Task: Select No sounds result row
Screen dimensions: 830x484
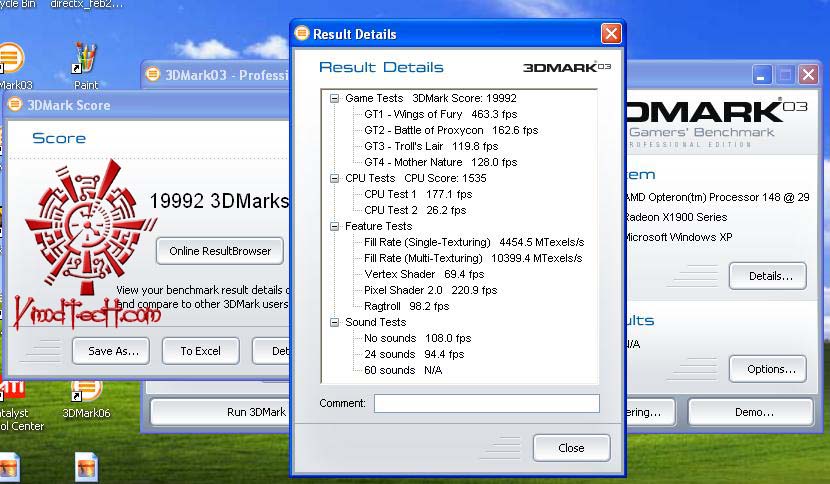Action: 417,338
